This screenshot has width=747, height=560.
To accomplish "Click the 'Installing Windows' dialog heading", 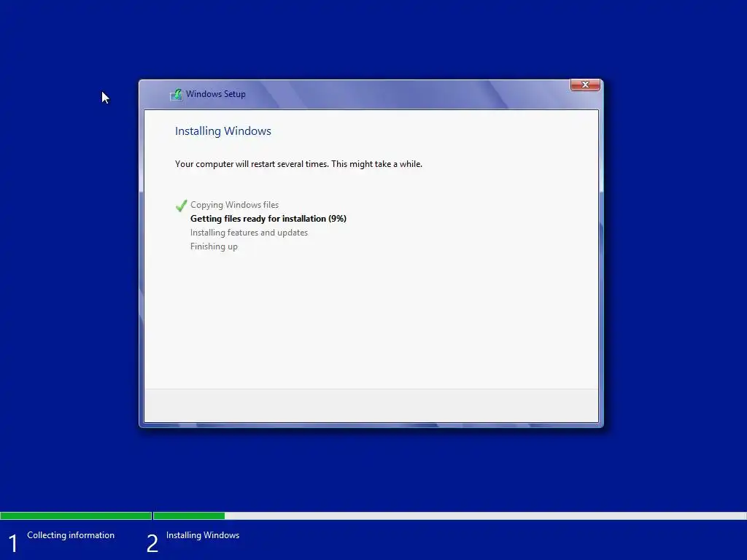I will click(223, 131).
